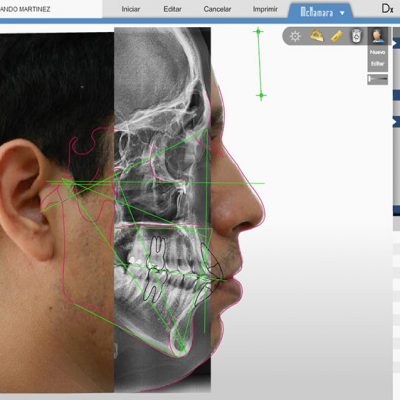Image resolution: width=400 pixels, height=400 pixels.
Task: Expand the upper right side panel arrow
Action: point(396,43)
